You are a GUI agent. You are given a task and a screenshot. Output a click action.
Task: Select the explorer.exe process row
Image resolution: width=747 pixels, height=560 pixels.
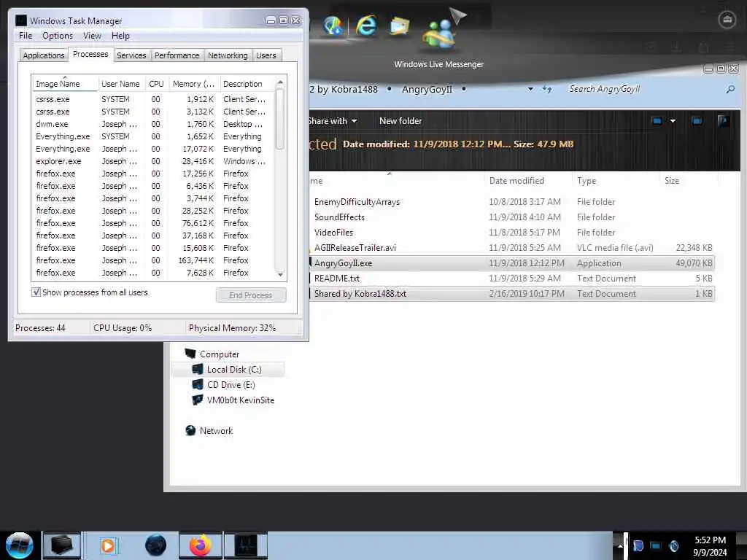[x=152, y=161]
